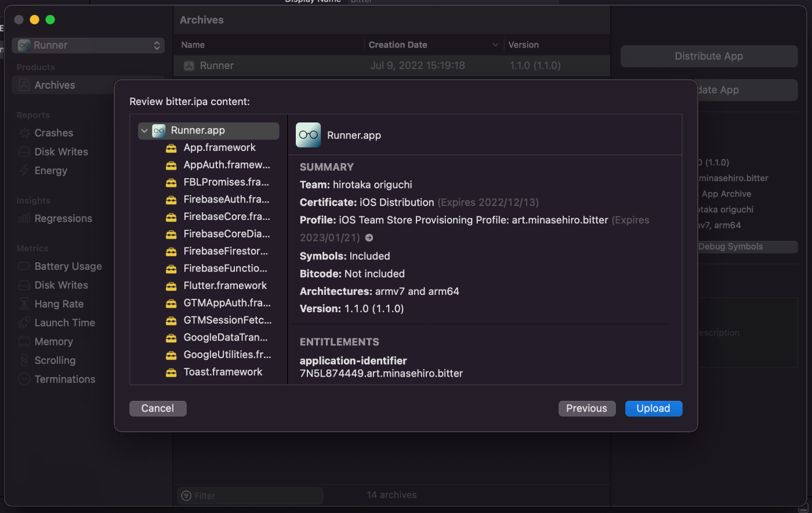
Task: Select GoogleUtilities.fr... row text
Action: click(x=227, y=355)
